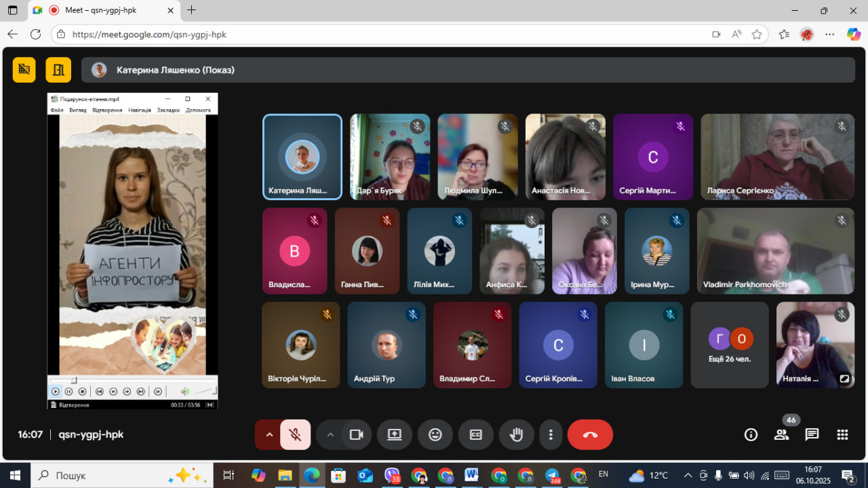This screenshot has height=488, width=868.
Task: Toggle closed captions
Action: point(476,435)
